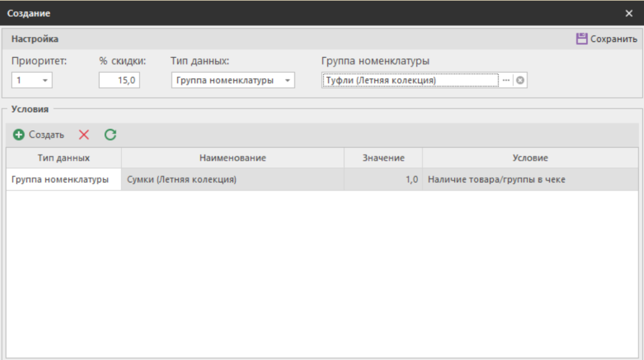
Task: Focus the Туфли (Летняя колекция) text field
Action: pos(409,80)
